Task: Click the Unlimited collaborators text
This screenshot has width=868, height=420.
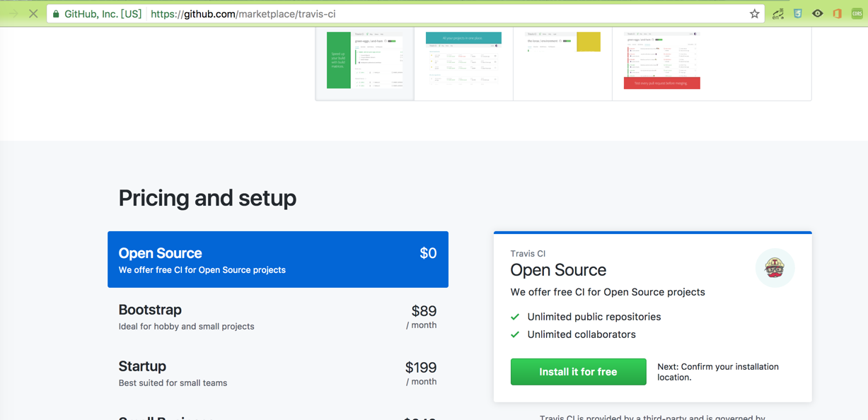Action: 581,334
